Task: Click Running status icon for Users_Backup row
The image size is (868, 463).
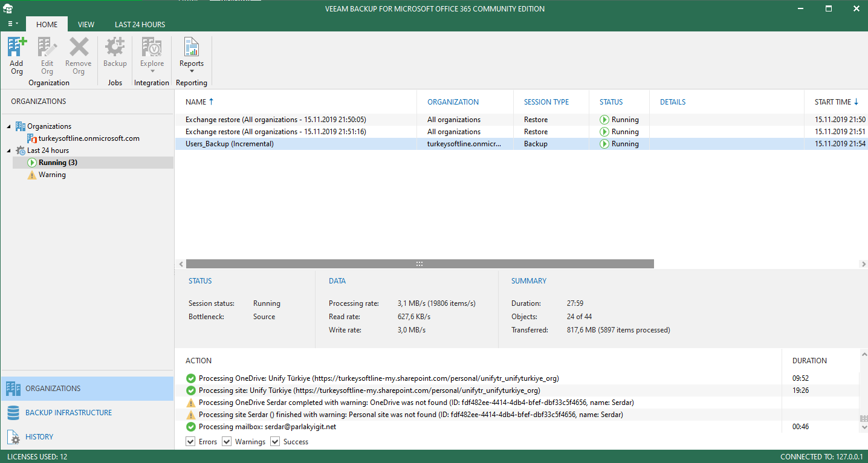Action: click(x=604, y=144)
